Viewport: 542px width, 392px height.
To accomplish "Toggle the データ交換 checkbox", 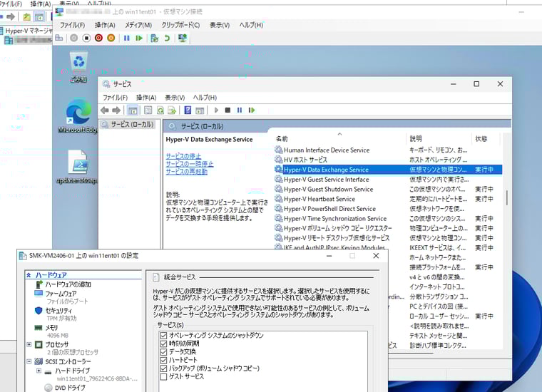I will tap(164, 352).
